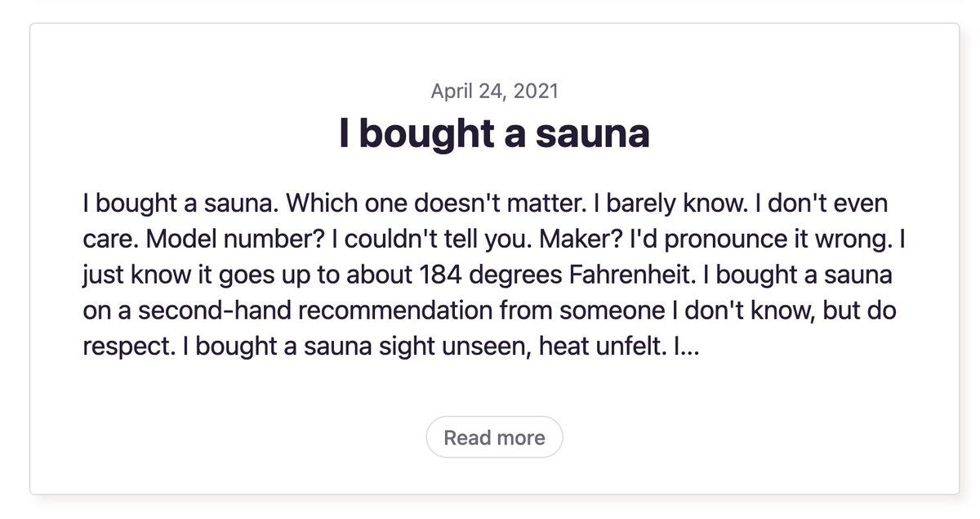Open the 'I bought a sauna' post title
The width and height of the screenshot is (980, 519).
pyautogui.click(x=494, y=134)
